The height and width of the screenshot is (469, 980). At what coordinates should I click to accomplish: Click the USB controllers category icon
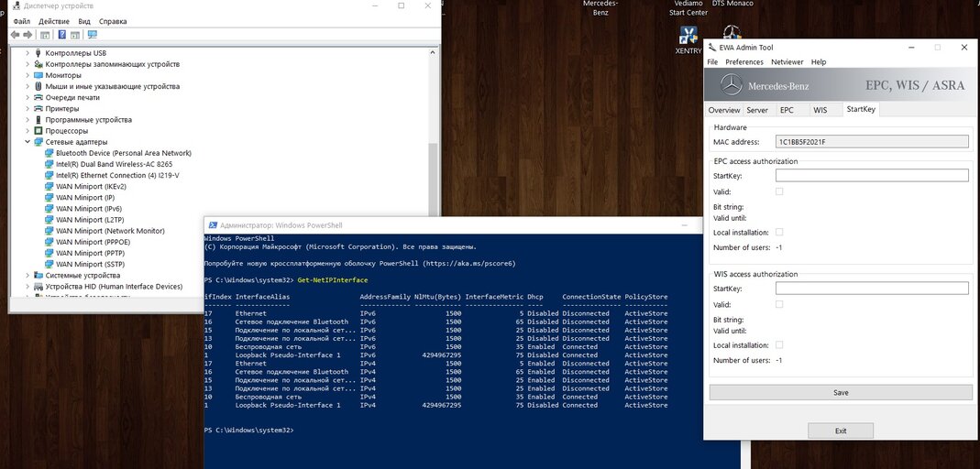click(39, 53)
